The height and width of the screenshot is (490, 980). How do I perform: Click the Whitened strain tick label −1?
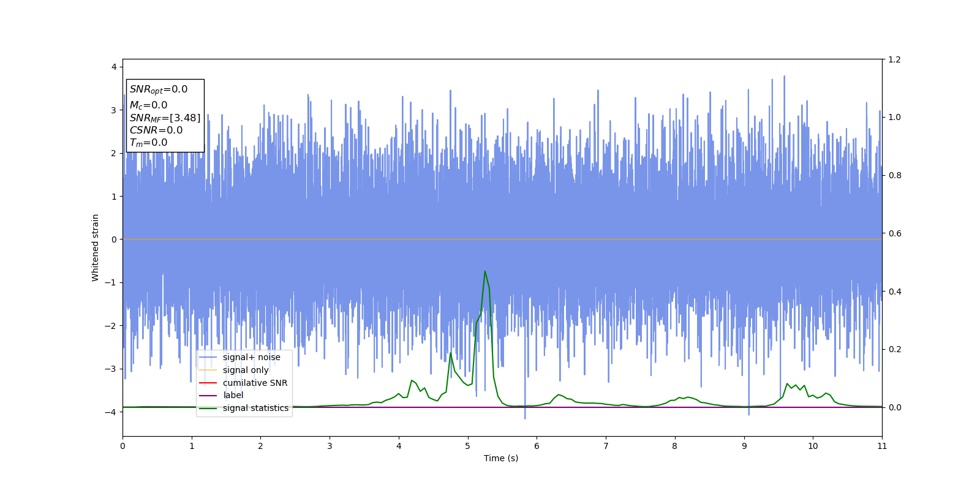click(111, 282)
